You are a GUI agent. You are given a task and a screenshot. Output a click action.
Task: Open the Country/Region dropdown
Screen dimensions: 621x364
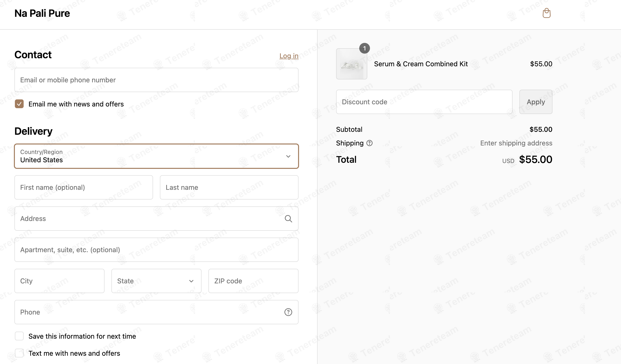click(156, 156)
